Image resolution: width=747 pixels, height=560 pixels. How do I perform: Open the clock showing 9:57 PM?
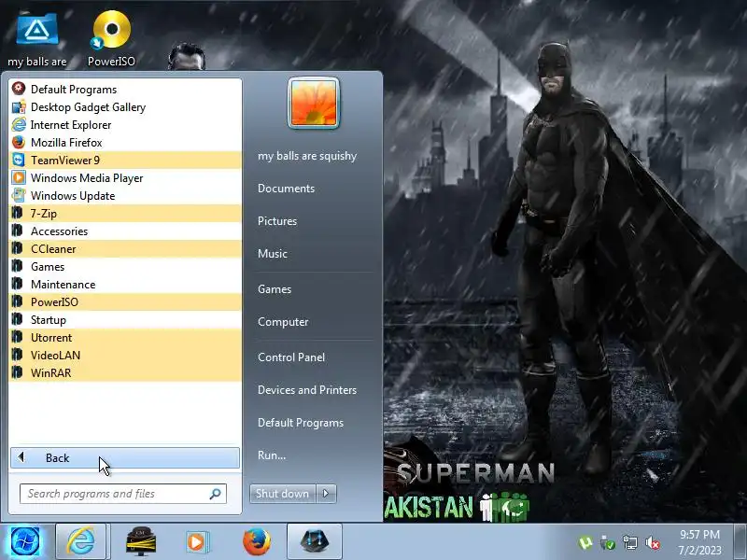(x=699, y=542)
